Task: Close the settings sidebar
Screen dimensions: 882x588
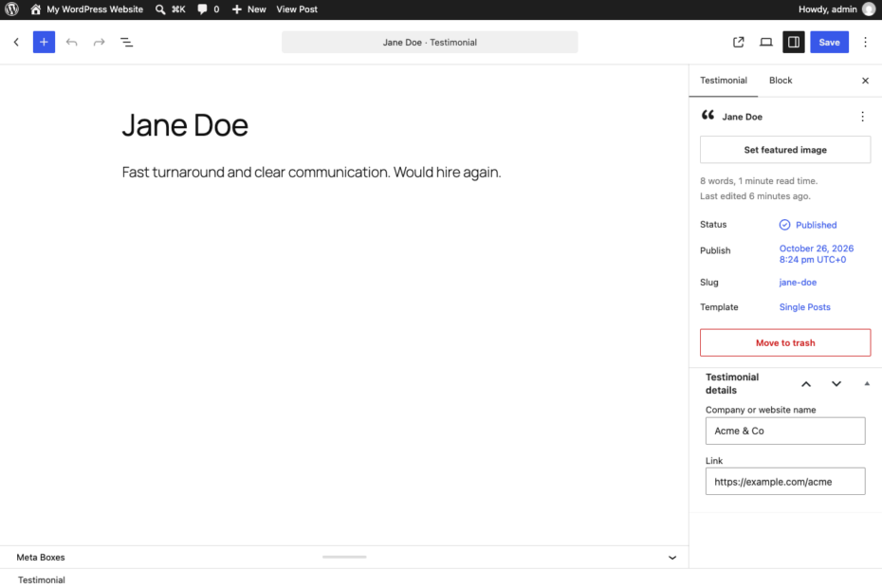Action: pyautogui.click(x=865, y=81)
